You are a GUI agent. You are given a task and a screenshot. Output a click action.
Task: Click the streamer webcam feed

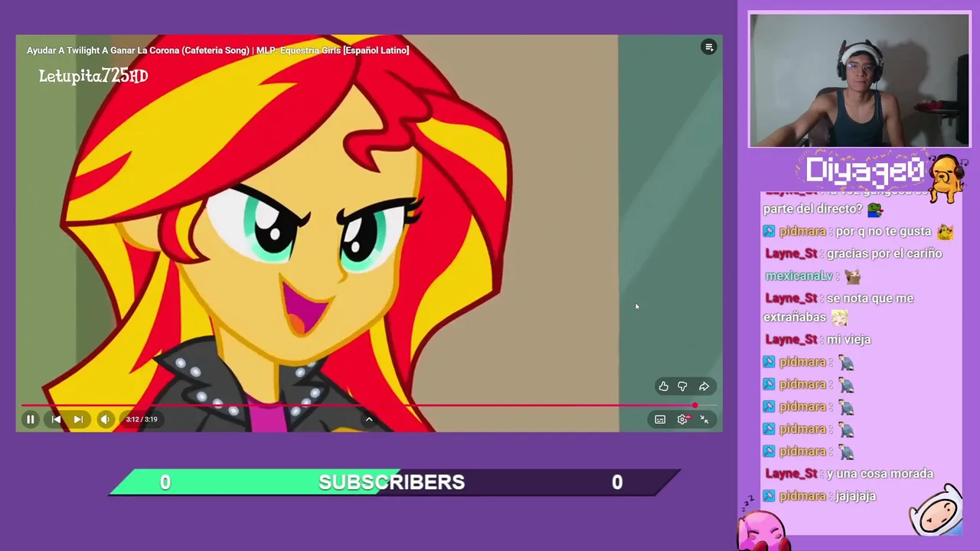pos(859,80)
